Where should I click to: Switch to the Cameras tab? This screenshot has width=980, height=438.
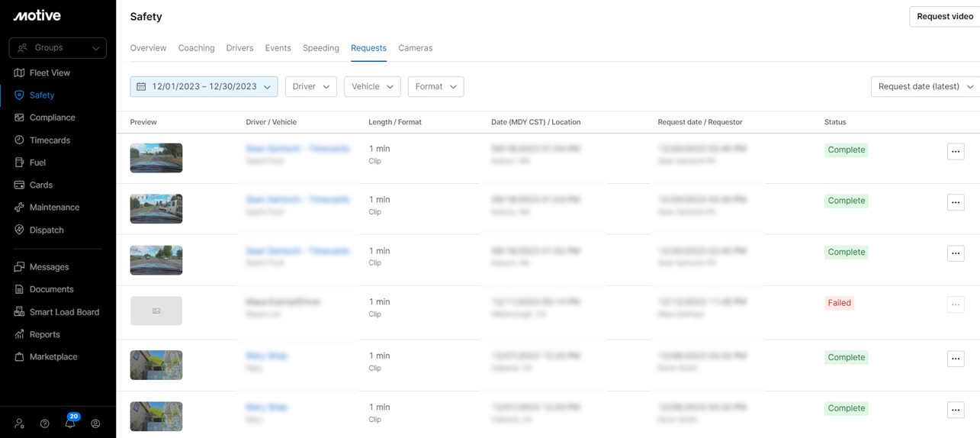coord(415,48)
